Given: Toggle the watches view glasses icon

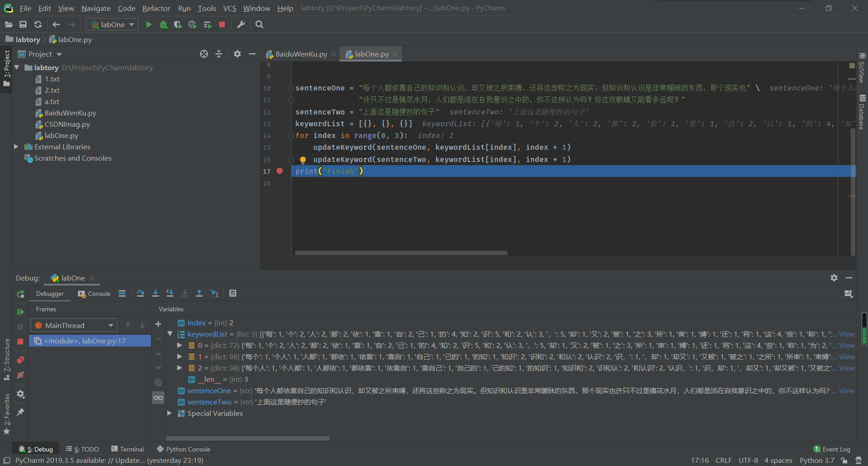Looking at the screenshot, I should point(158,398).
